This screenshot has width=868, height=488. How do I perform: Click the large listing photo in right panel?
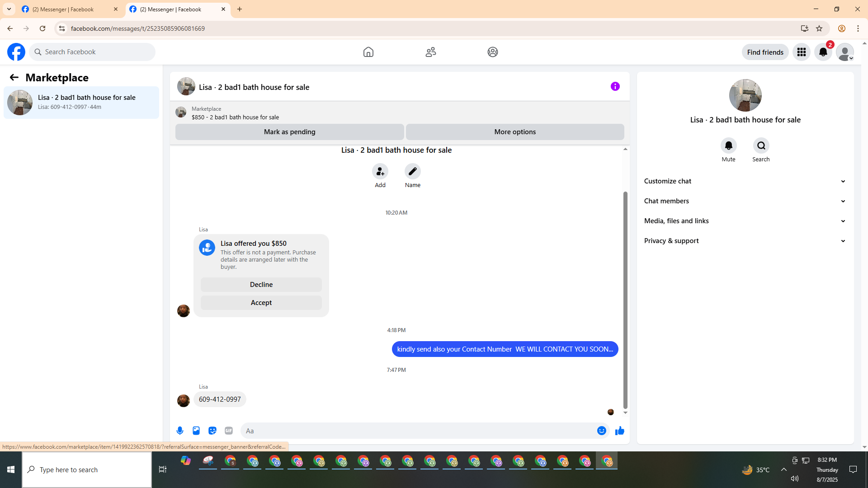(x=745, y=95)
